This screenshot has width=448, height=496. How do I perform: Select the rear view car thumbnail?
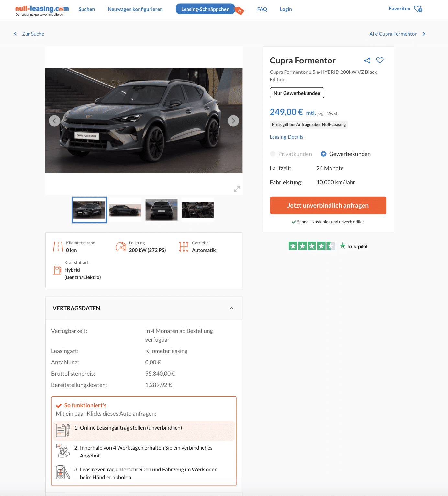162,210
